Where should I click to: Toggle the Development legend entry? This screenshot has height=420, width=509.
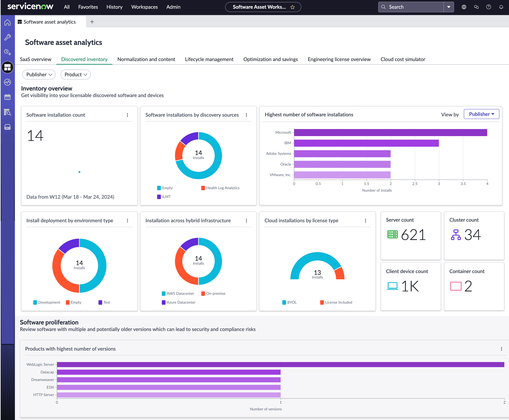tap(47, 302)
